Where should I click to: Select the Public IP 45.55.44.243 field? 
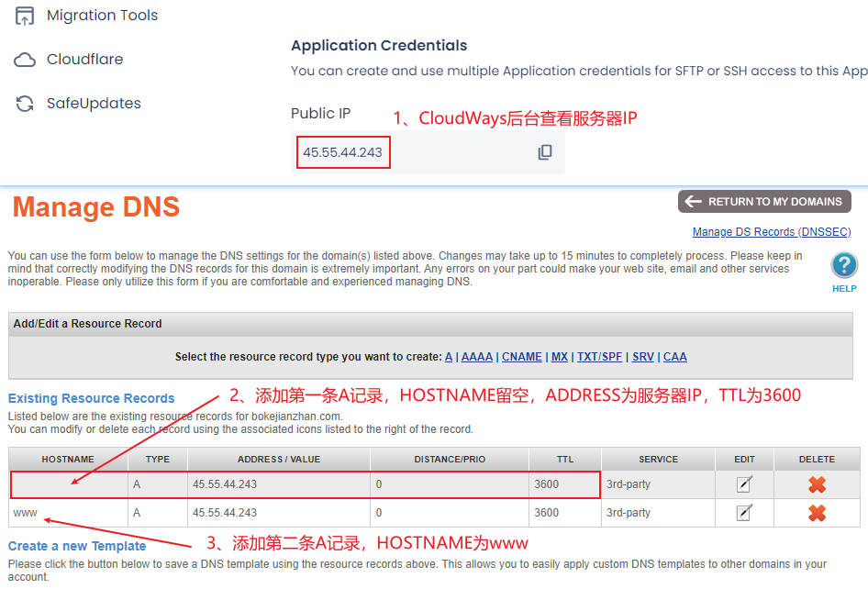343,152
